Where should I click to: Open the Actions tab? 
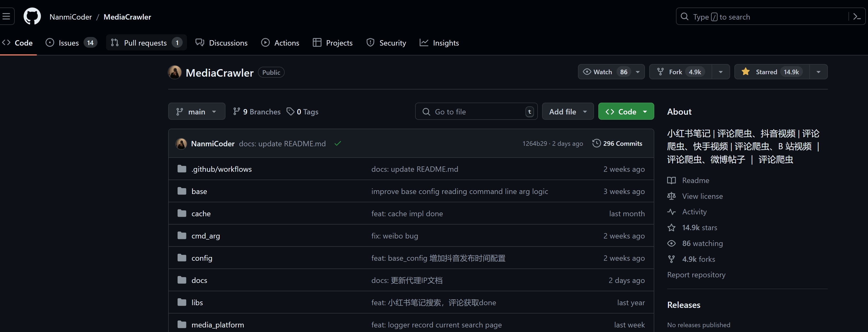[x=280, y=43]
